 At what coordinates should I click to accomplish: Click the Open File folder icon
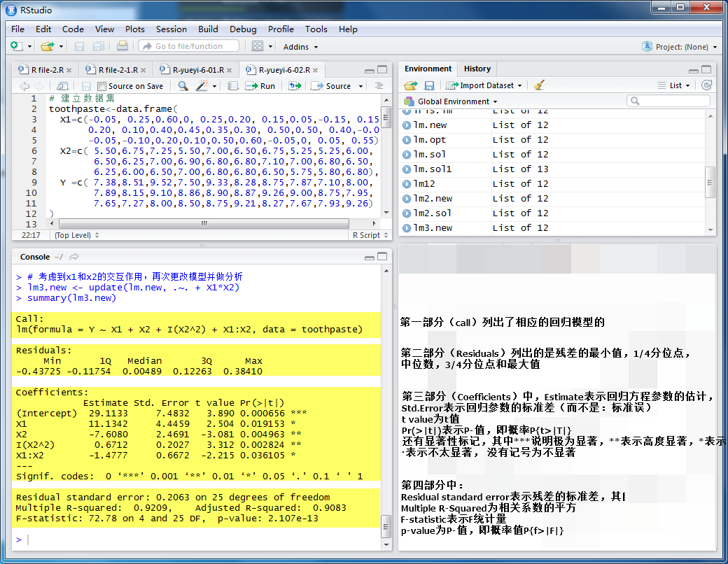pyautogui.click(x=47, y=46)
